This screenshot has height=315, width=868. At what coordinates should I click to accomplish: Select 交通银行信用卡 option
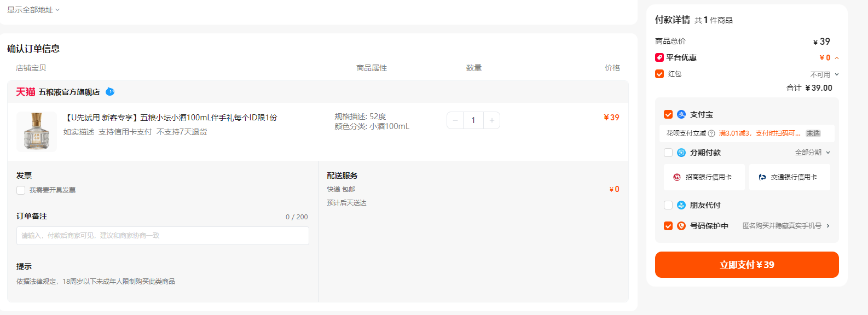[x=790, y=177]
